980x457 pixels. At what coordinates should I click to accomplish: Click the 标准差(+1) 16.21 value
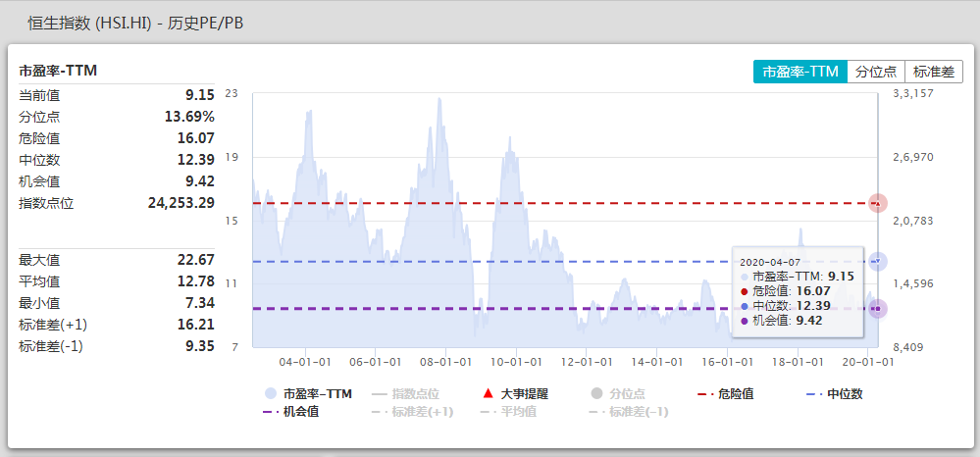pos(196,325)
